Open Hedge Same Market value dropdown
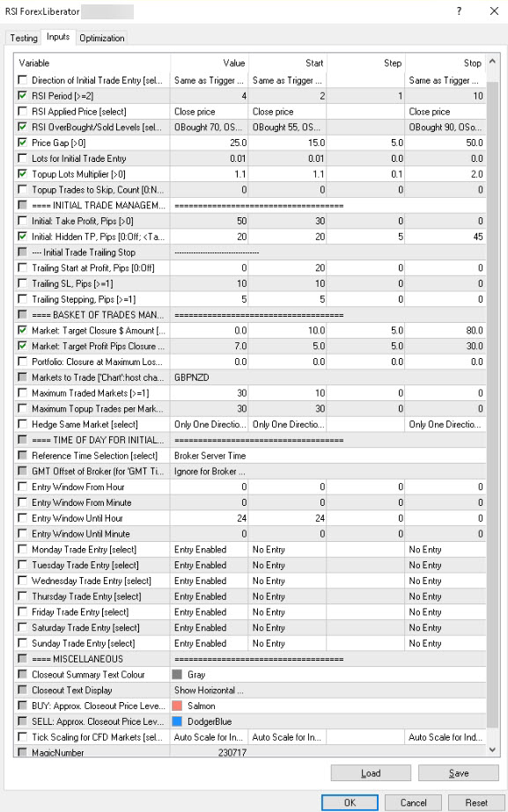This screenshot has height=812, width=508. pos(210,424)
